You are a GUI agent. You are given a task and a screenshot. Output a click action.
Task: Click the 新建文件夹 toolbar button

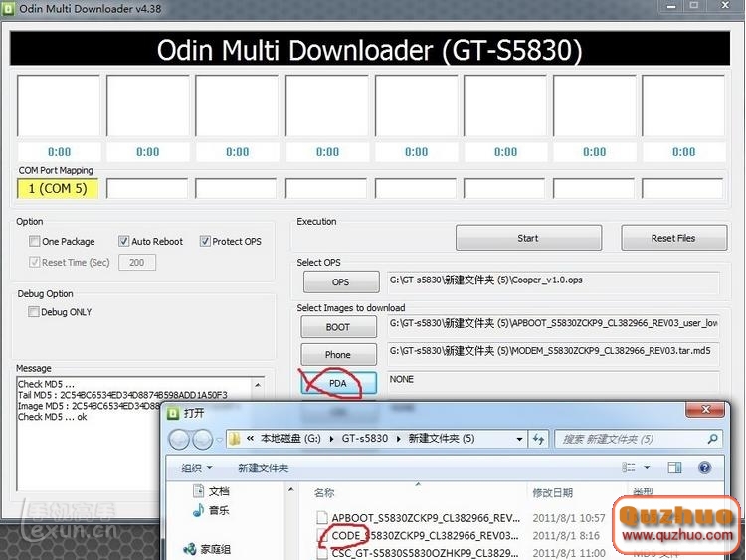click(264, 468)
